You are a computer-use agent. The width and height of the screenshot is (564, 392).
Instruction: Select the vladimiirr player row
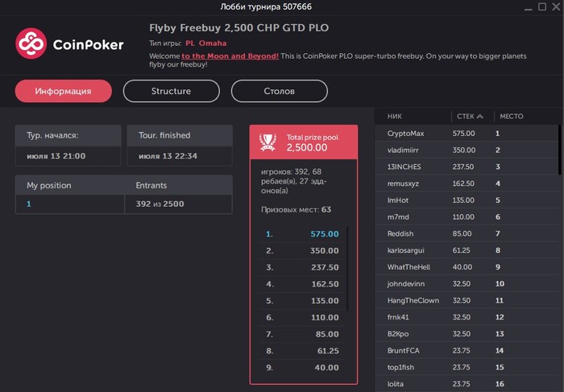404,150
